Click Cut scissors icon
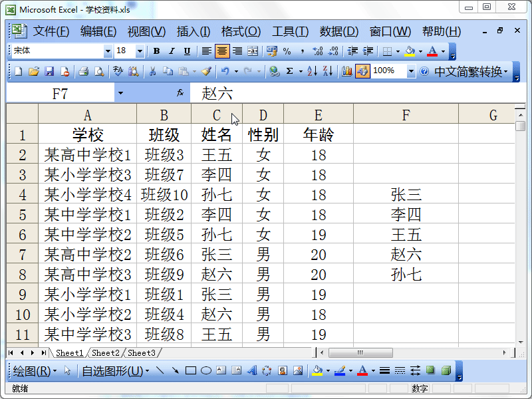 coord(153,71)
